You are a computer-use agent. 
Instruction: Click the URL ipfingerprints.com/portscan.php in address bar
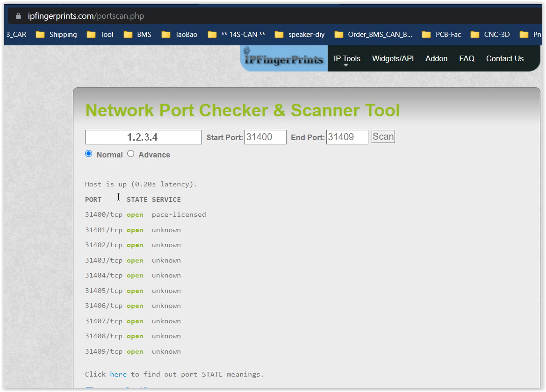pyautogui.click(x=86, y=16)
